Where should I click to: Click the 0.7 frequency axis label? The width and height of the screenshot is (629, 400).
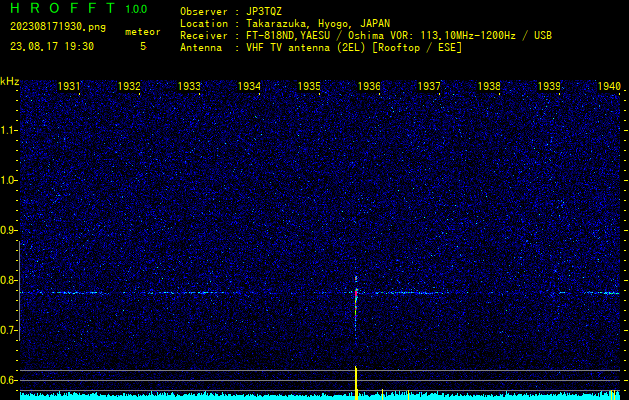tap(9, 330)
